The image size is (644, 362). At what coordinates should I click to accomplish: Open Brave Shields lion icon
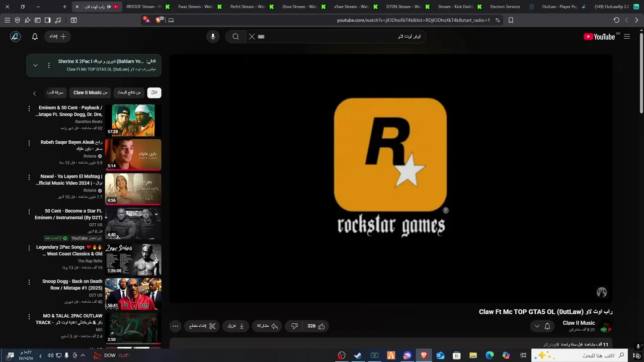click(x=159, y=20)
